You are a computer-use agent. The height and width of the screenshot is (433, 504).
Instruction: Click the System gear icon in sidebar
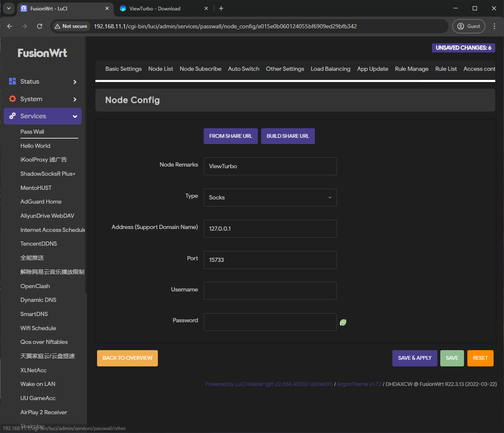[x=12, y=99]
